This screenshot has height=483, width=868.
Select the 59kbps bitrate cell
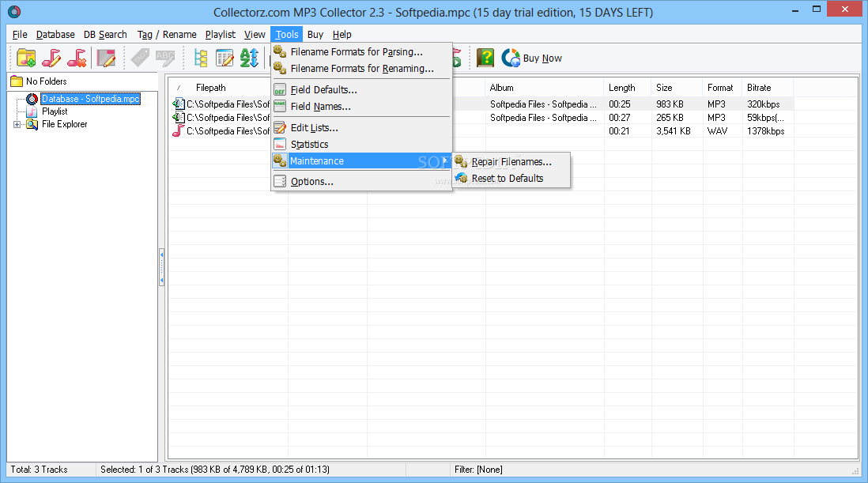click(x=765, y=118)
